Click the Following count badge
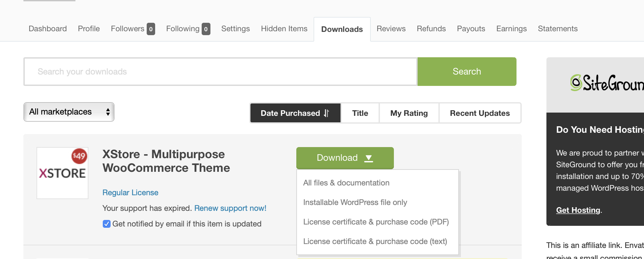This screenshot has width=644, height=259. [206, 29]
